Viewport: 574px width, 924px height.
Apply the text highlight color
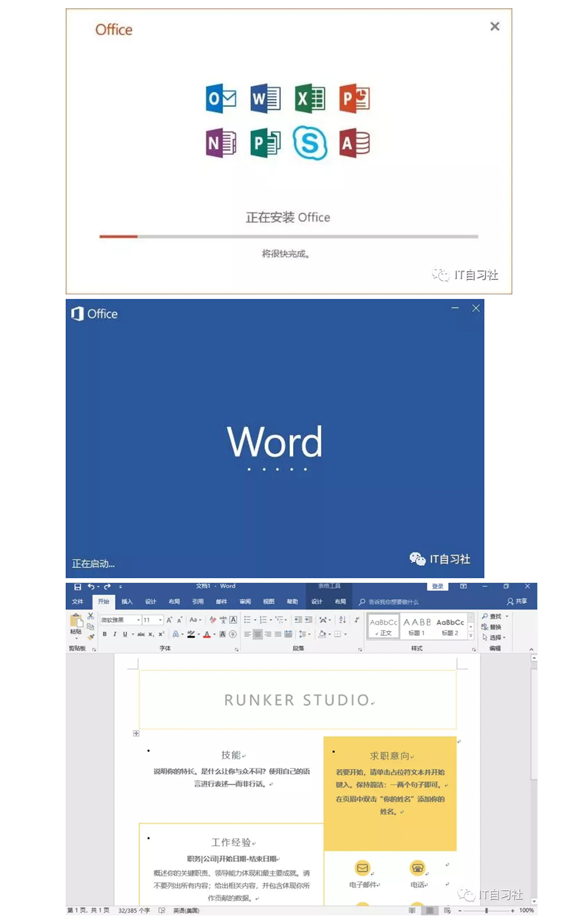point(191,635)
